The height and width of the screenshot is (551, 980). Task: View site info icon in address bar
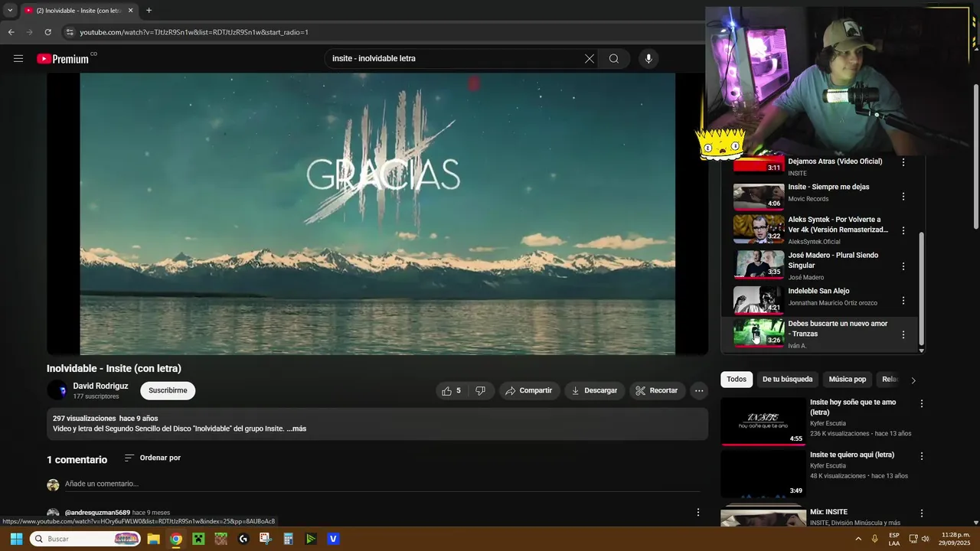tap(70, 32)
